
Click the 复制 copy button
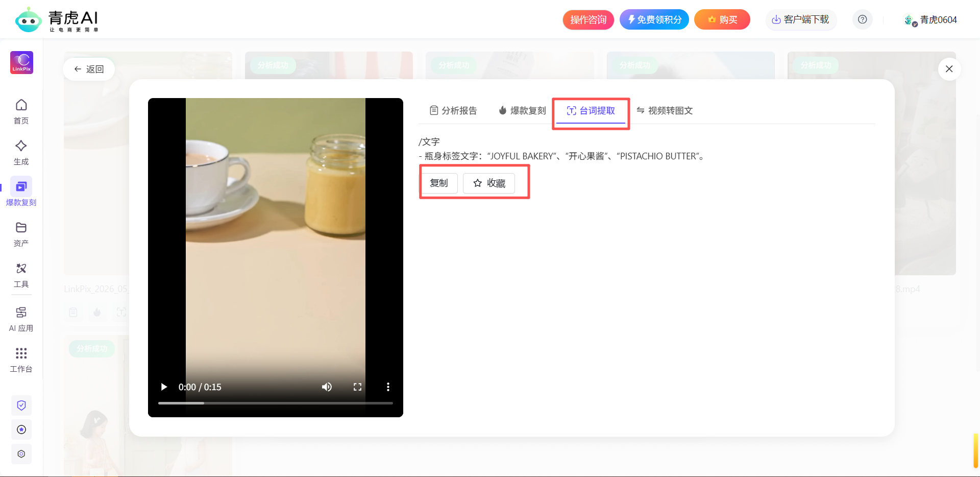pos(439,183)
